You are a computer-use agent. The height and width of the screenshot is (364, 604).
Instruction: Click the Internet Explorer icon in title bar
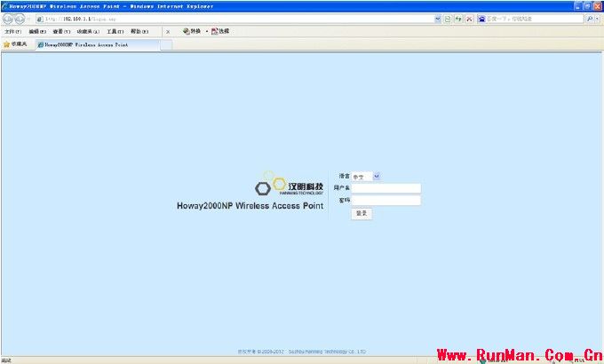[5, 6]
